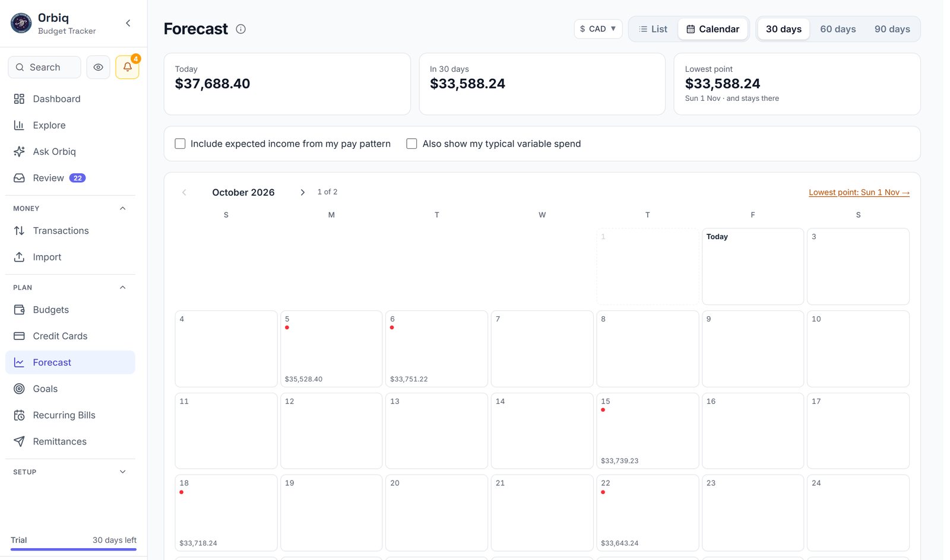Open the Recurring Bills page
The width and height of the screenshot is (950, 560).
(70, 415)
